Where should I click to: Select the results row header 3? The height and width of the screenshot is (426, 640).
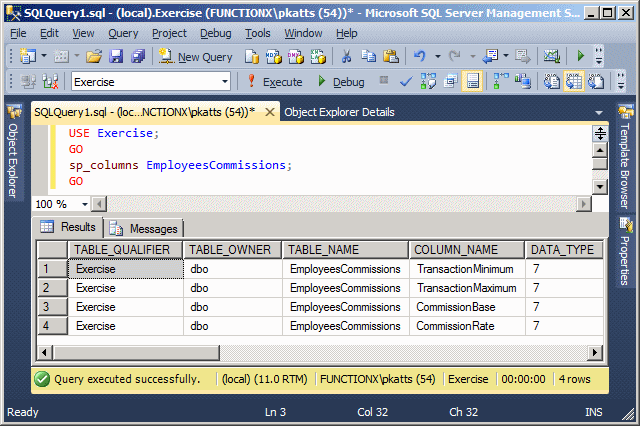tap(52, 307)
